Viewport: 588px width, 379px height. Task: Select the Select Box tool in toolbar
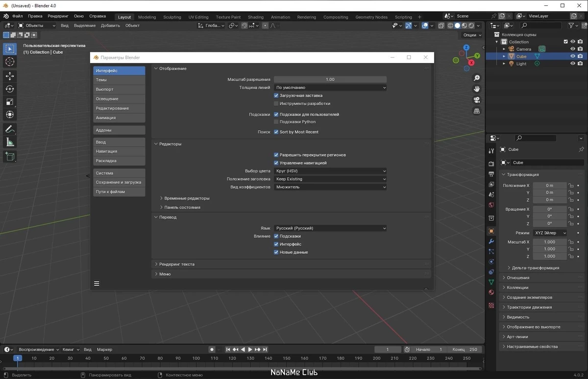click(10, 49)
